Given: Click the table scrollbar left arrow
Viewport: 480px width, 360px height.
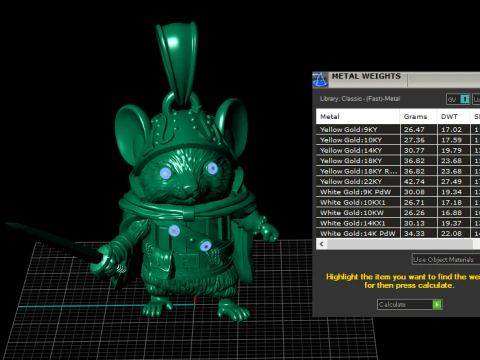Looking at the screenshot, I should [x=321, y=244].
